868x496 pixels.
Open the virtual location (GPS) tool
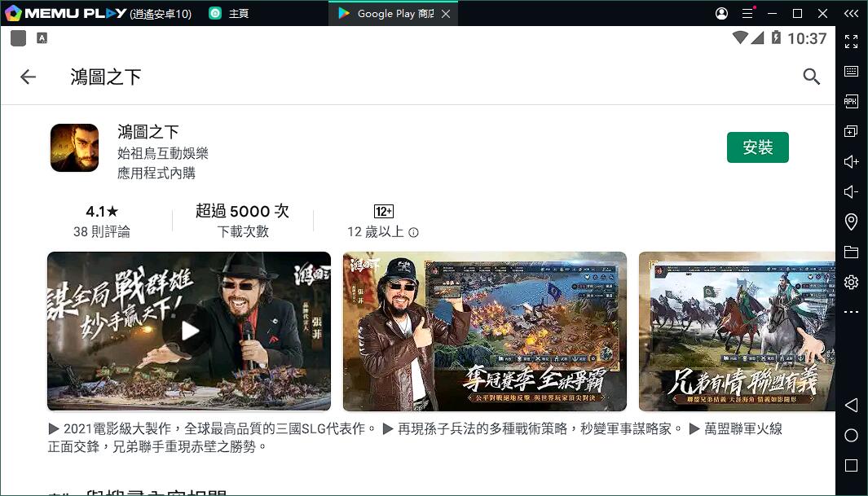[851, 222]
